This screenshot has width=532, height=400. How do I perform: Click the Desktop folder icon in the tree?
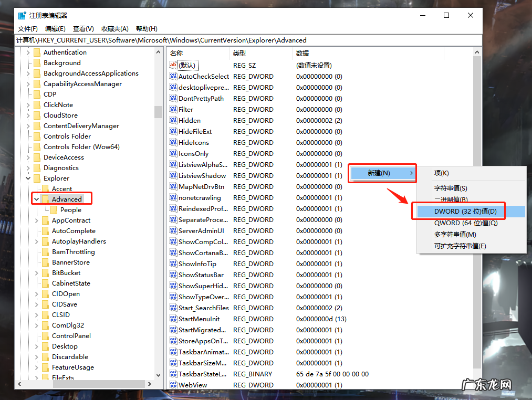click(45, 346)
